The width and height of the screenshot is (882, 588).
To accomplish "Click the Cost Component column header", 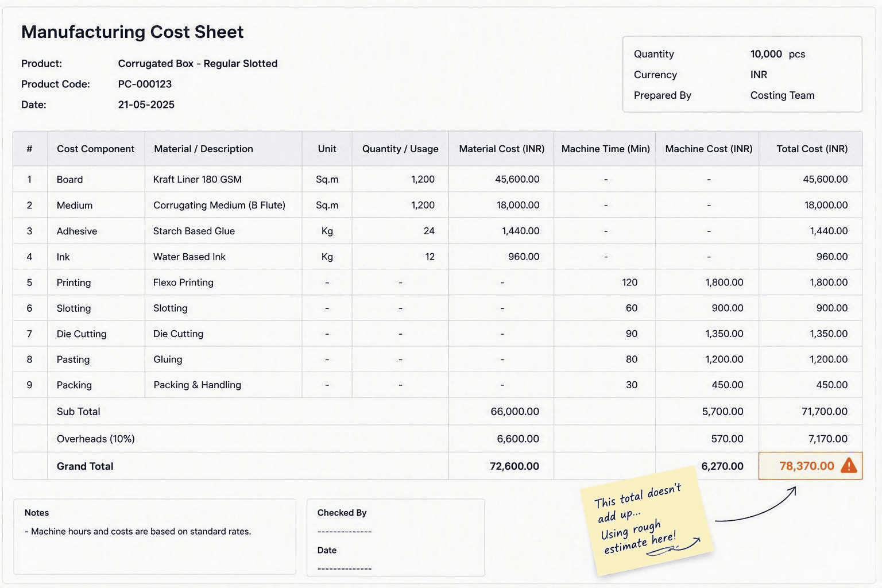I will pos(95,149).
